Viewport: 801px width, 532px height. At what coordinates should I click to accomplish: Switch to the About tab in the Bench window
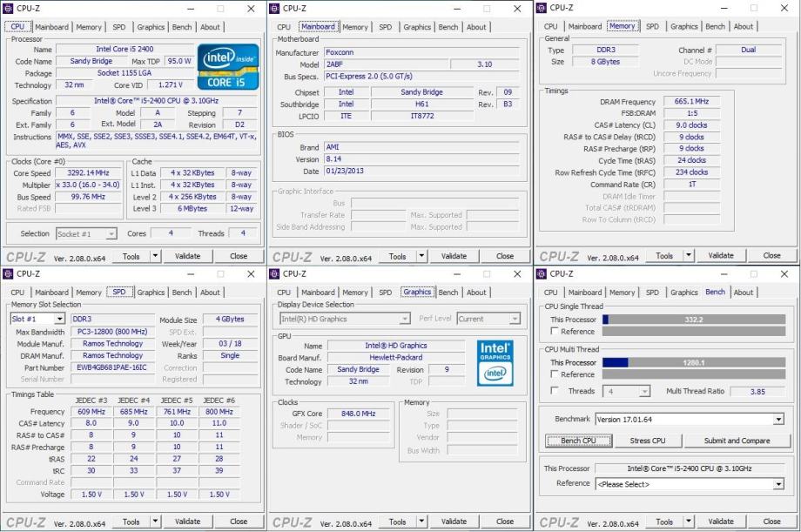tap(744, 293)
